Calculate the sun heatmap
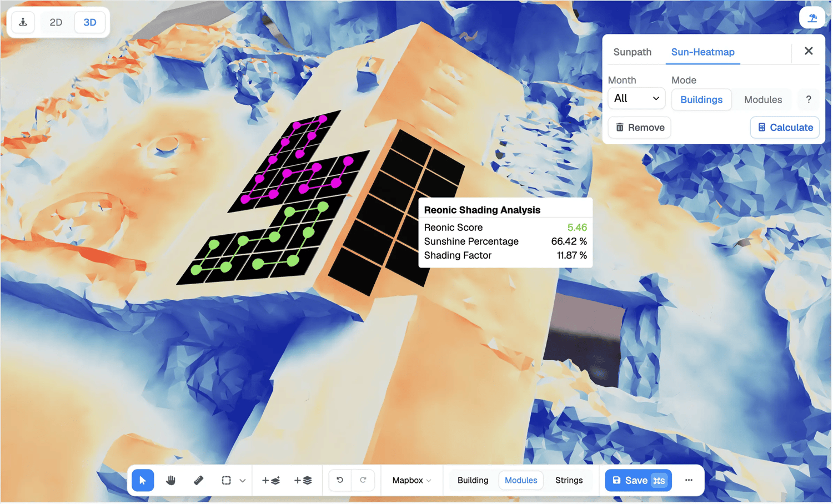Screen dimensions: 833x504 [785, 127]
